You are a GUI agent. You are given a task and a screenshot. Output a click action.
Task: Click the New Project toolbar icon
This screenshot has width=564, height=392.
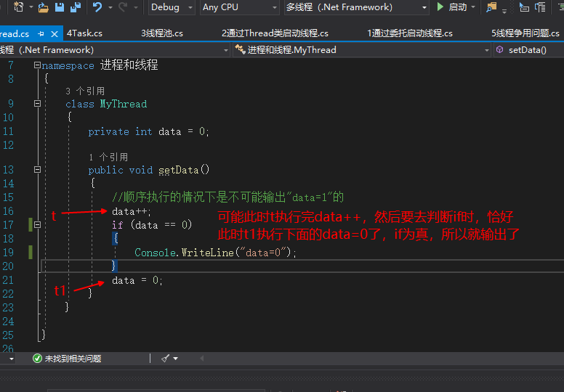click(18, 7)
